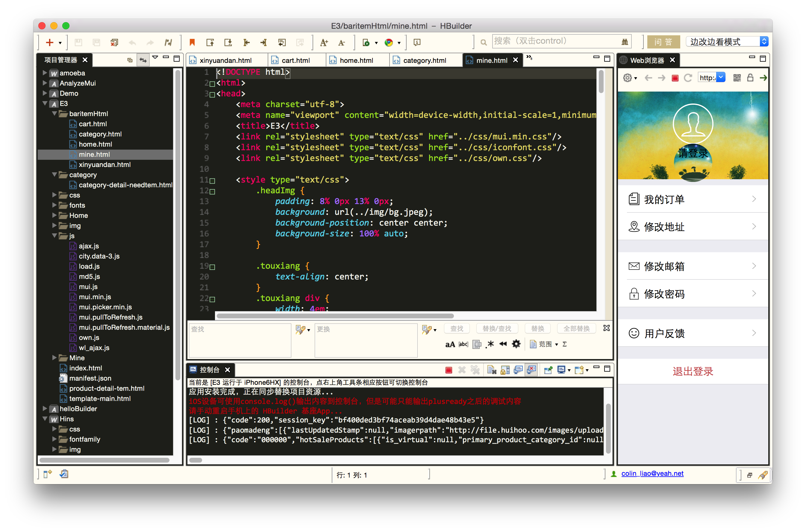This screenshot has height=532, width=806.
Task: Expand the fonts folder in E3
Action: (x=54, y=205)
